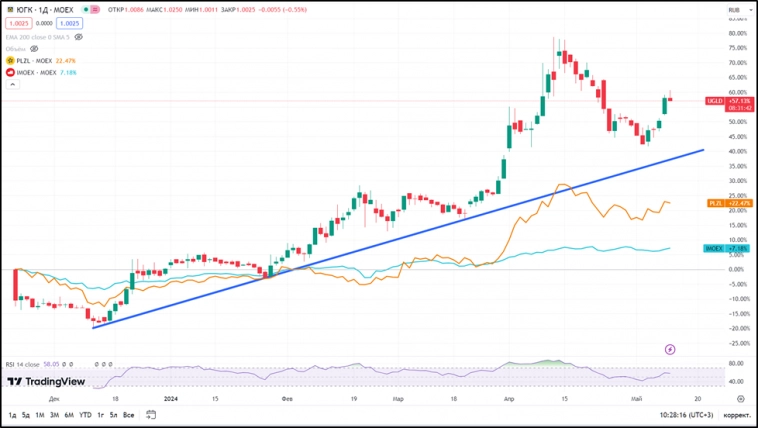Click the IMOEX red symbol icon

9,72
